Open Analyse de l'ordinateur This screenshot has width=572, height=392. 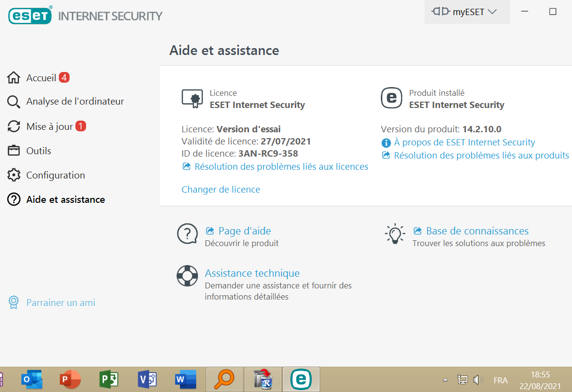75,101
